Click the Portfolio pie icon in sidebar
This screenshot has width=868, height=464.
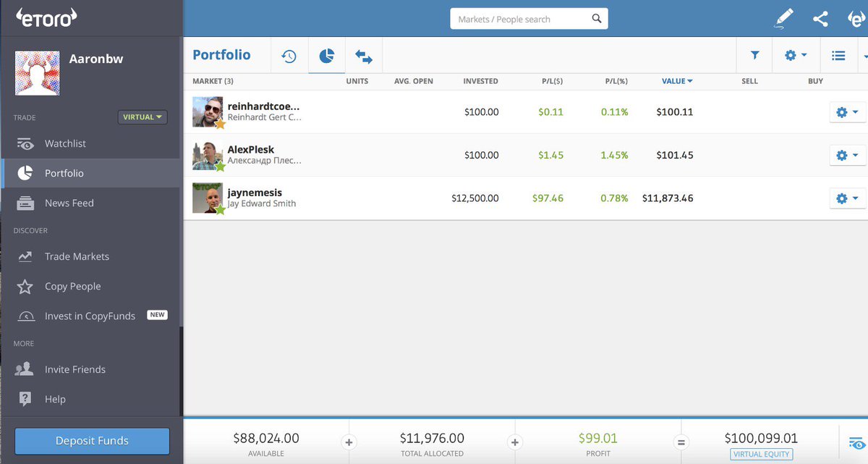pyautogui.click(x=25, y=173)
